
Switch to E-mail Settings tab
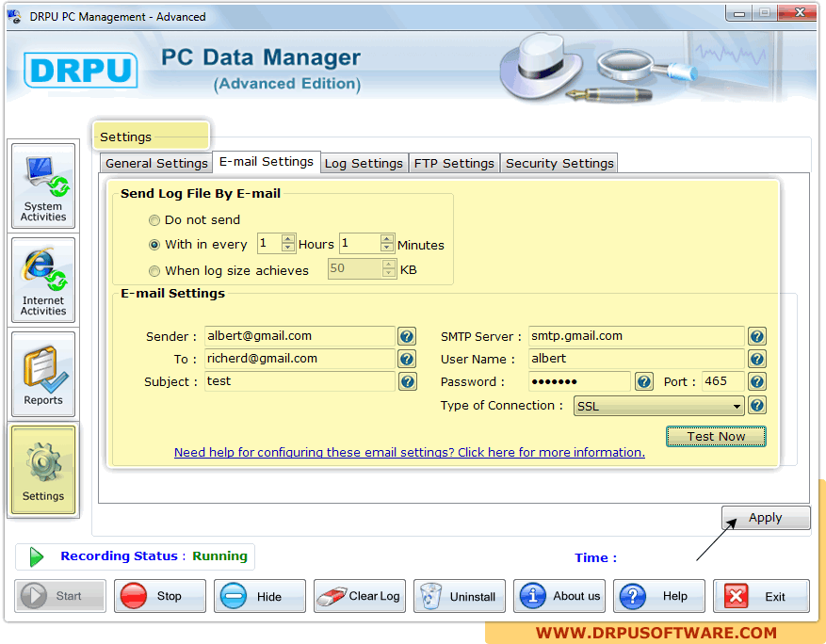pyautogui.click(x=266, y=162)
